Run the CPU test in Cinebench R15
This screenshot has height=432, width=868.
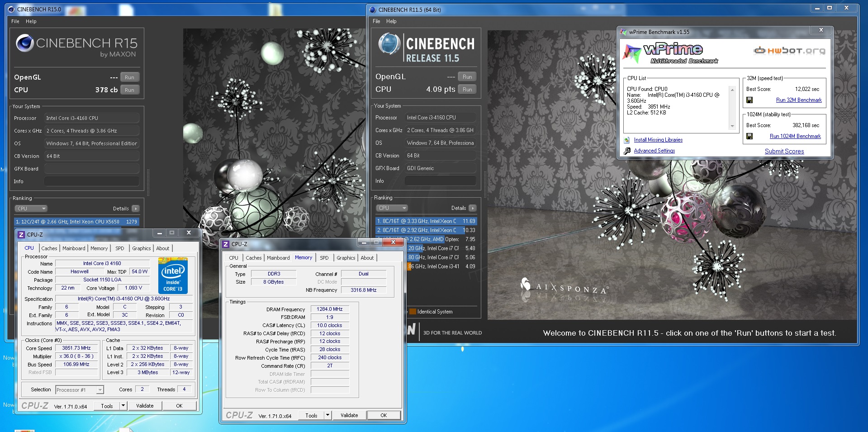(129, 90)
